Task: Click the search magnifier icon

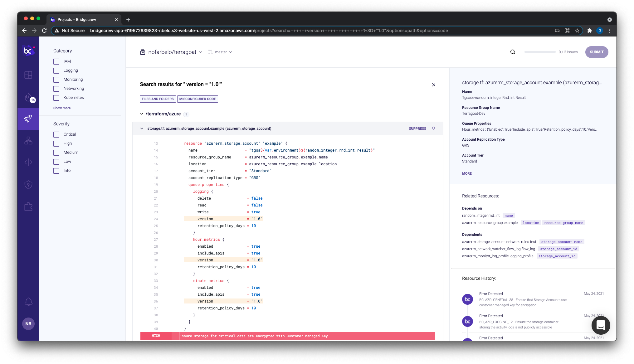Action: (x=513, y=52)
